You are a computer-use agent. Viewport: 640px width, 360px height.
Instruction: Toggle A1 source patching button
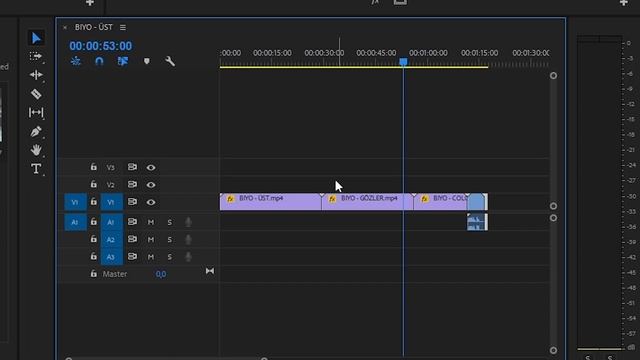[76, 222]
